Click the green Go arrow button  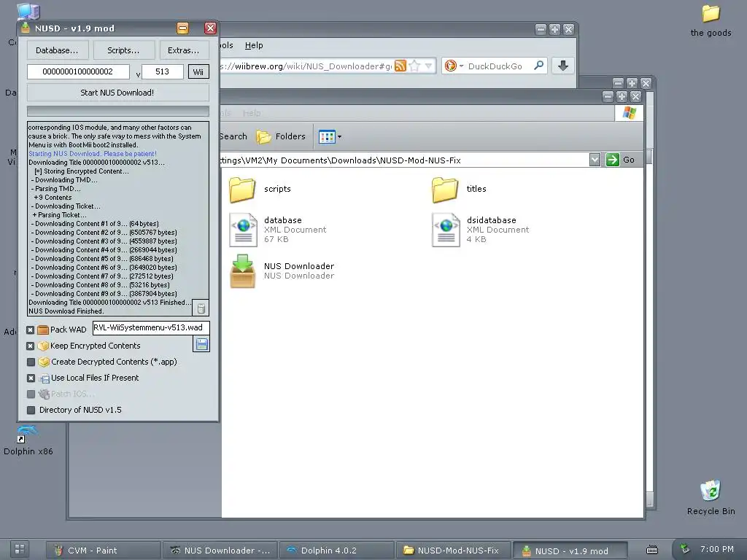point(612,160)
